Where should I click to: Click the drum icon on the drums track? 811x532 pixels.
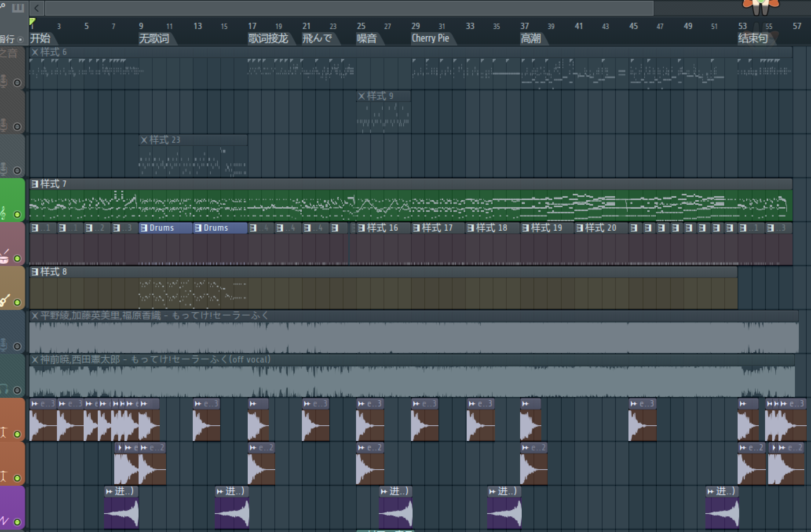4,257
